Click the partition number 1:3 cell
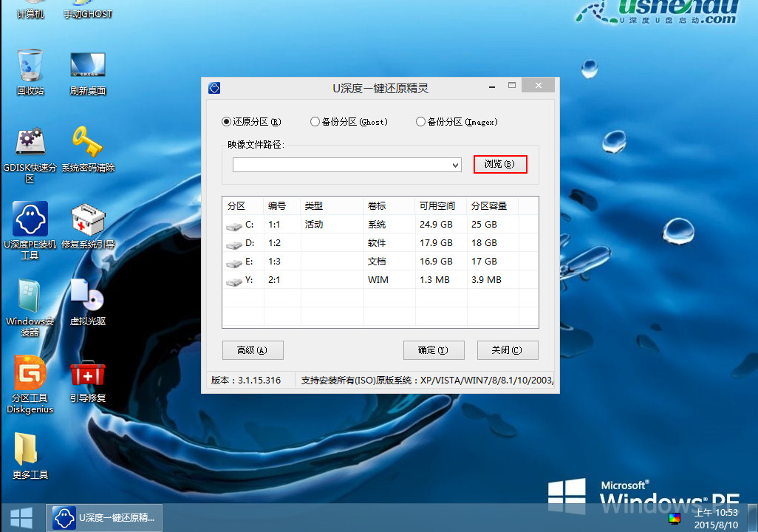Screen dimensions: 758x532 click(274, 262)
